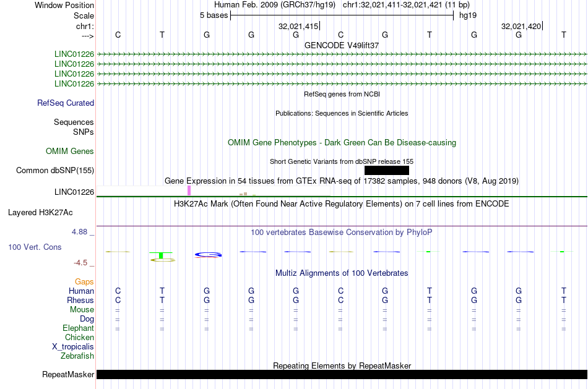588x389 pixels.
Task: Select the chr1: ruler label
Action: tap(85, 26)
